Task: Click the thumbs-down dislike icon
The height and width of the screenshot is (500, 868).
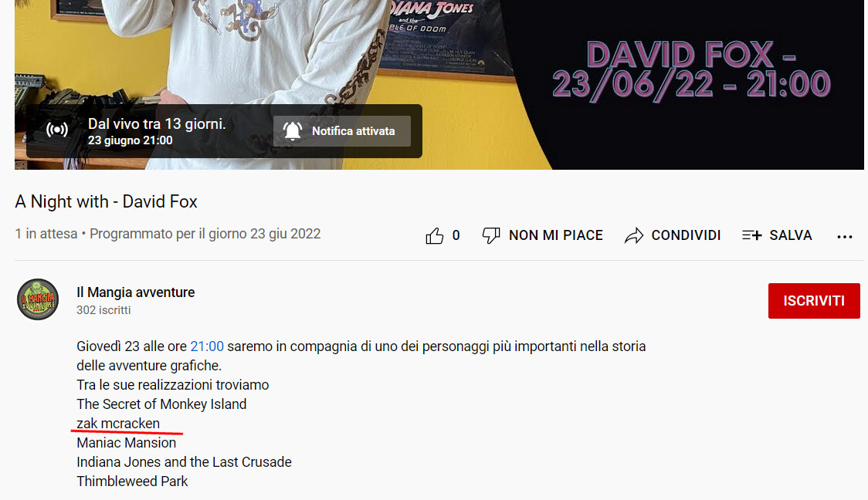Action: (491, 235)
